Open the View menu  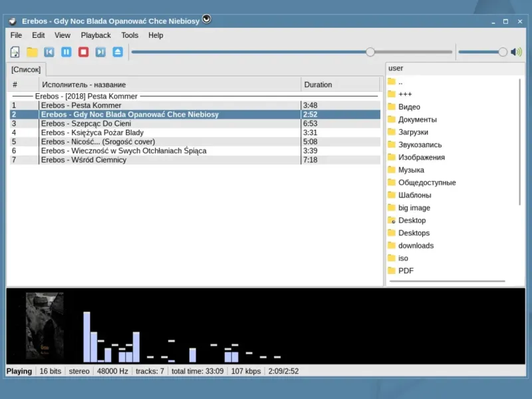[63, 35]
